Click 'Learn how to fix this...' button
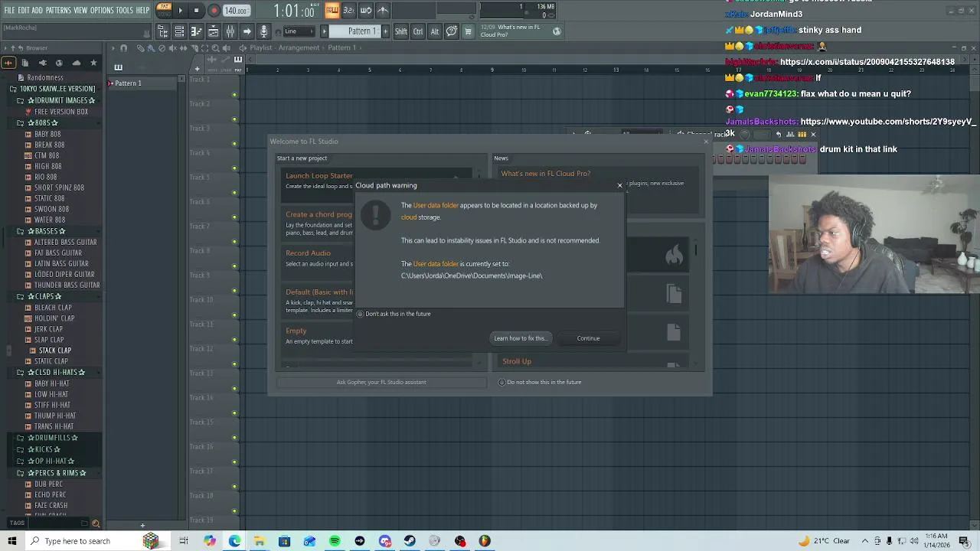Viewport: 980px width, 551px height. [520, 338]
